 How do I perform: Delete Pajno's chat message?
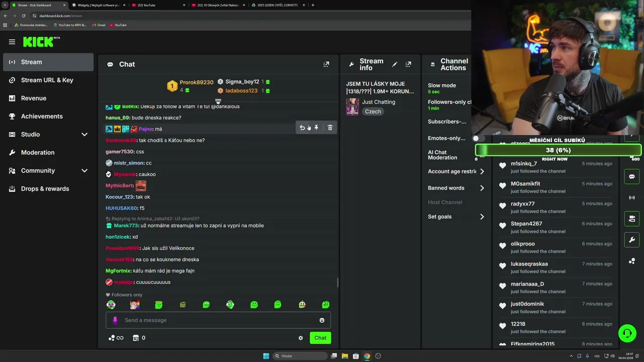tap(330, 128)
